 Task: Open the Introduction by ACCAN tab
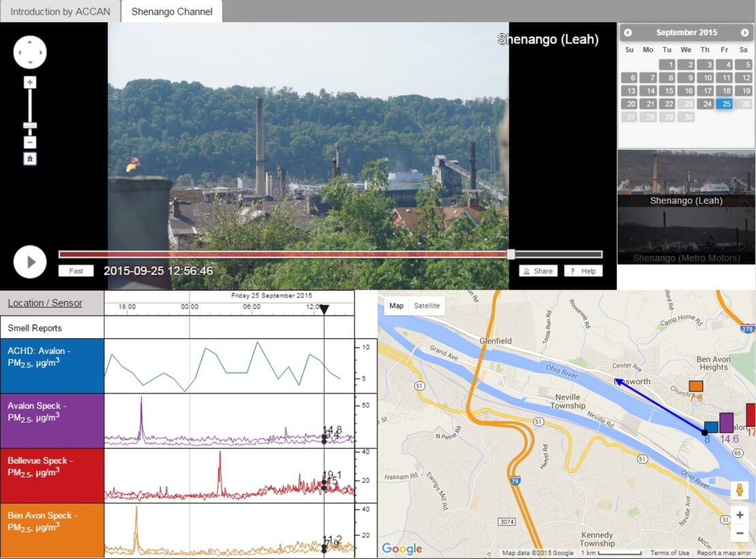pyautogui.click(x=60, y=12)
